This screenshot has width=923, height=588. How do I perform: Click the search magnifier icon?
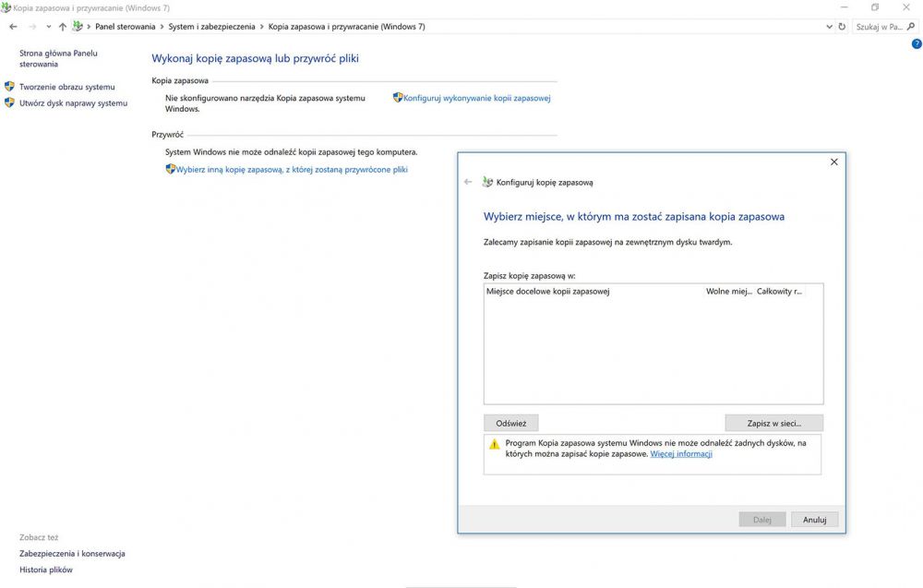click(x=911, y=27)
